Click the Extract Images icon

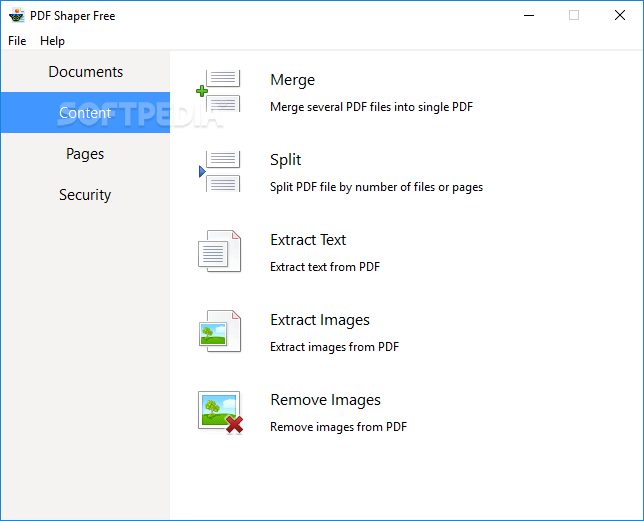(x=220, y=331)
